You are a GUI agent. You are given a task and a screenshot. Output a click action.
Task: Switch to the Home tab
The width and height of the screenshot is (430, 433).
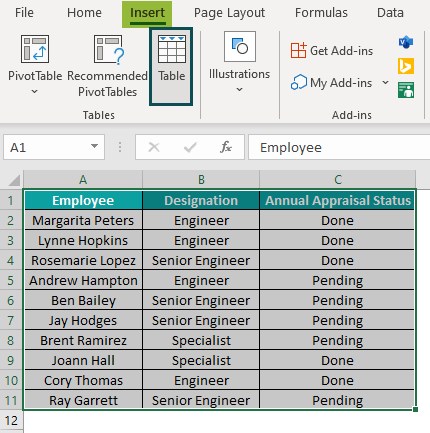click(84, 13)
